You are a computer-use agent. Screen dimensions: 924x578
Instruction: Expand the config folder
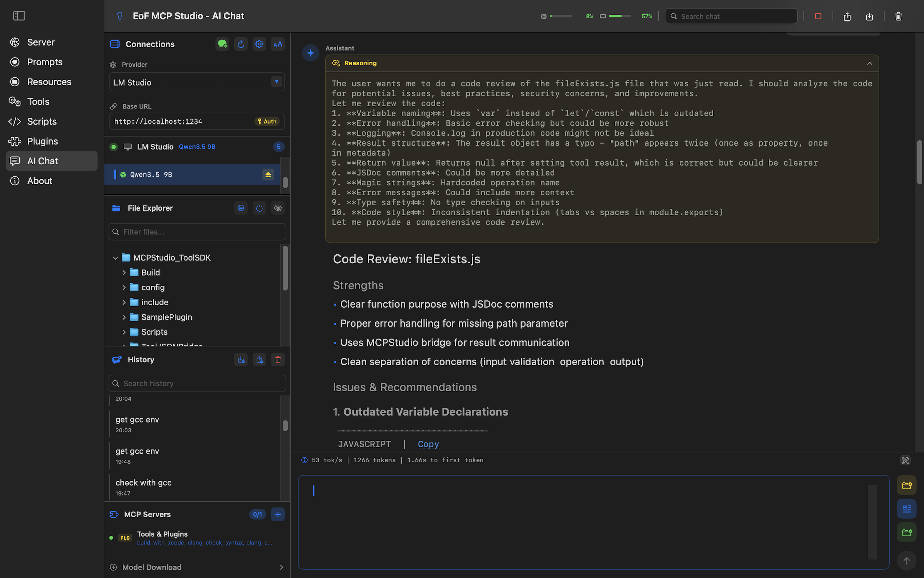tap(124, 288)
